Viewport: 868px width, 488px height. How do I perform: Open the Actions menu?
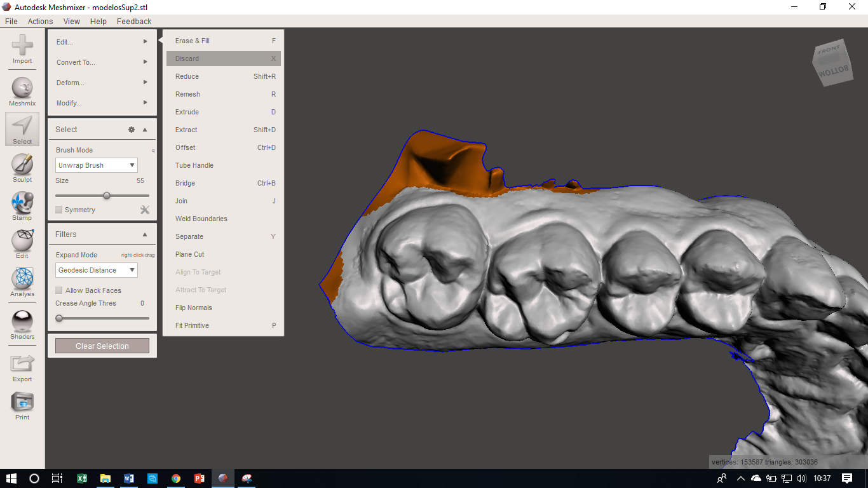point(40,21)
